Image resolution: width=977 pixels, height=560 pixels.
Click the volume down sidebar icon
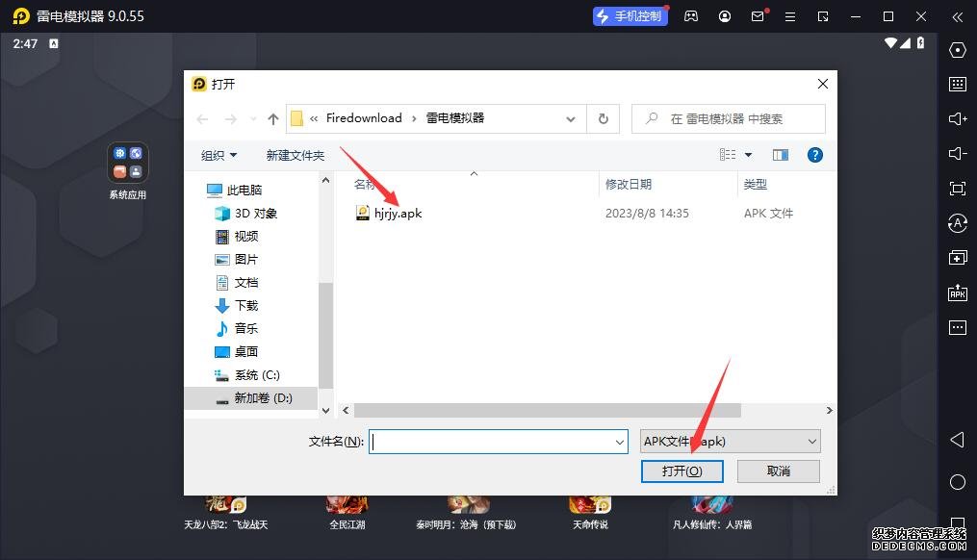coord(957,154)
